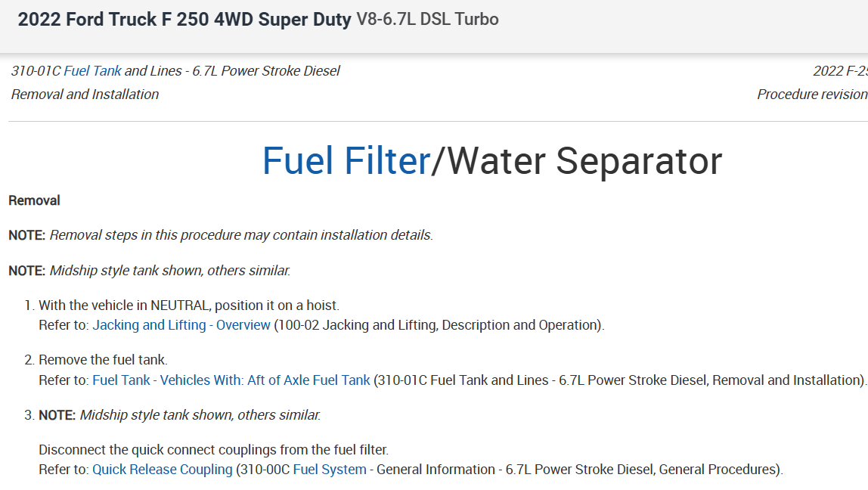Click the V8-6.7L DSL Turbo engine label
Screen dimensions: 868x490
427,20
